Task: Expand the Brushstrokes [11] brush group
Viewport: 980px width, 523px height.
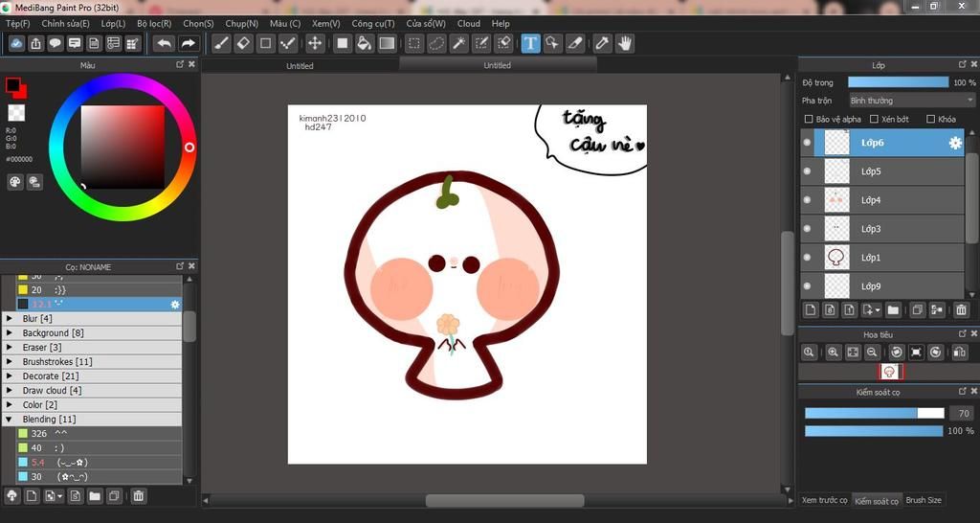Action: pos(10,361)
